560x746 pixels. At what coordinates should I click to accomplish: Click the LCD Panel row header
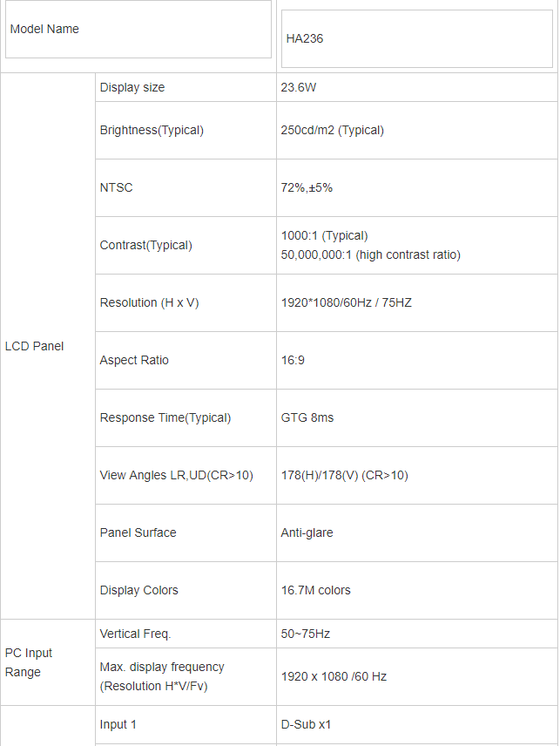pos(35,346)
